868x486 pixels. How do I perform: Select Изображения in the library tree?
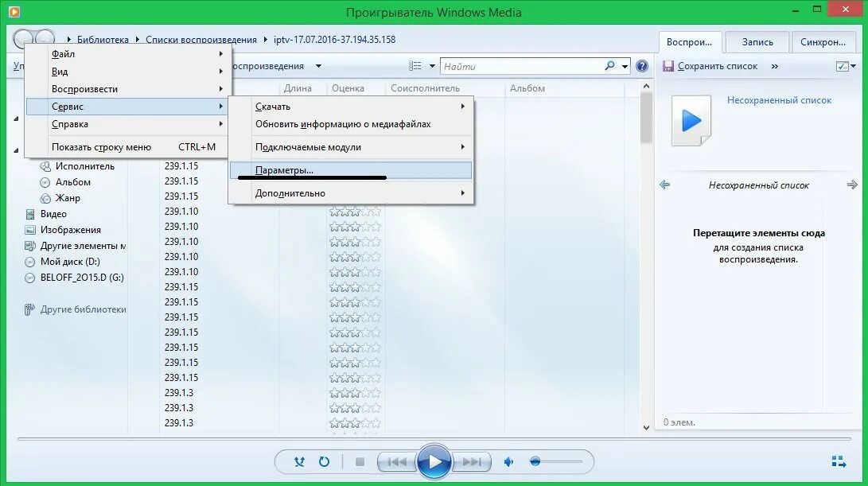[70, 230]
